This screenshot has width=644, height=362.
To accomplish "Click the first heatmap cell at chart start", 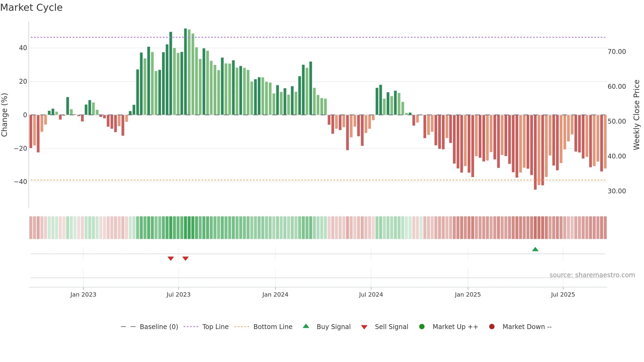I will pyautogui.click(x=31, y=228).
